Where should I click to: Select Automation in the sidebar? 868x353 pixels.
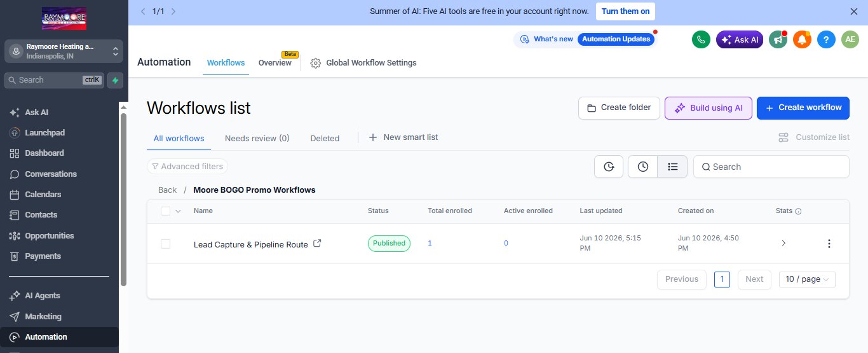pyautogui.click(x=59, y=337)
